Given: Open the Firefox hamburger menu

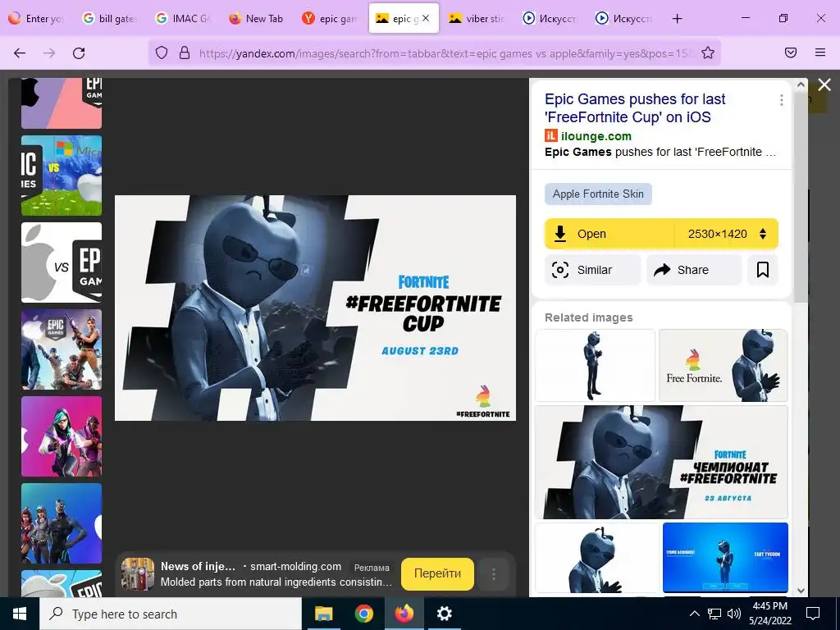Looking at the screenshot, I should (820, 52).
